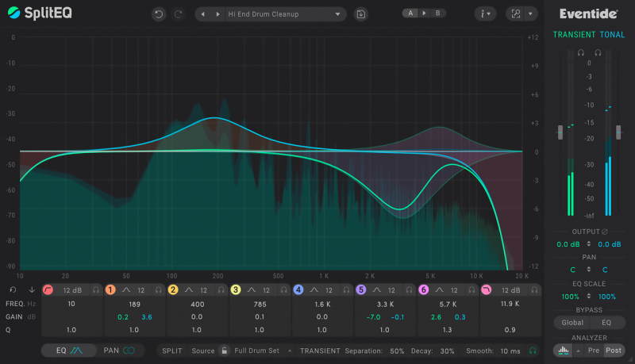The width and height of the screenshot is (635, 364).
Task: Click the Transient output level fader
Action: (x=560, y=132)
